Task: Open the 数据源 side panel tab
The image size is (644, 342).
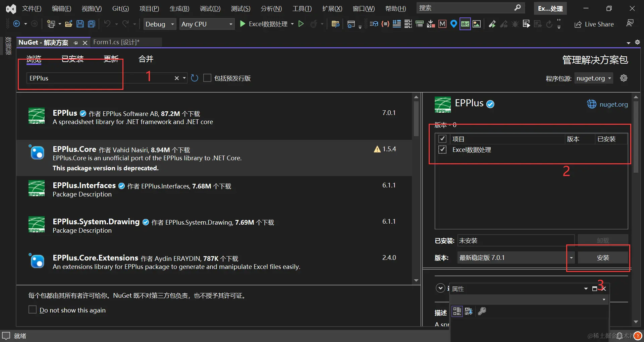Action: (x=9, y=46)
